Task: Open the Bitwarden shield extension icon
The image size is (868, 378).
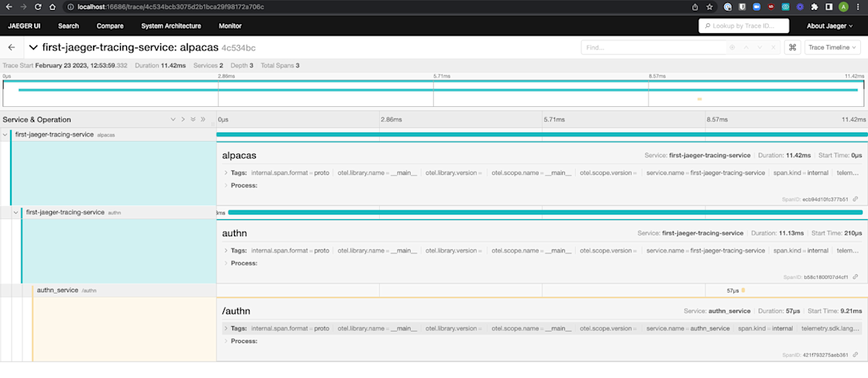Action: [x=742, y=7]
